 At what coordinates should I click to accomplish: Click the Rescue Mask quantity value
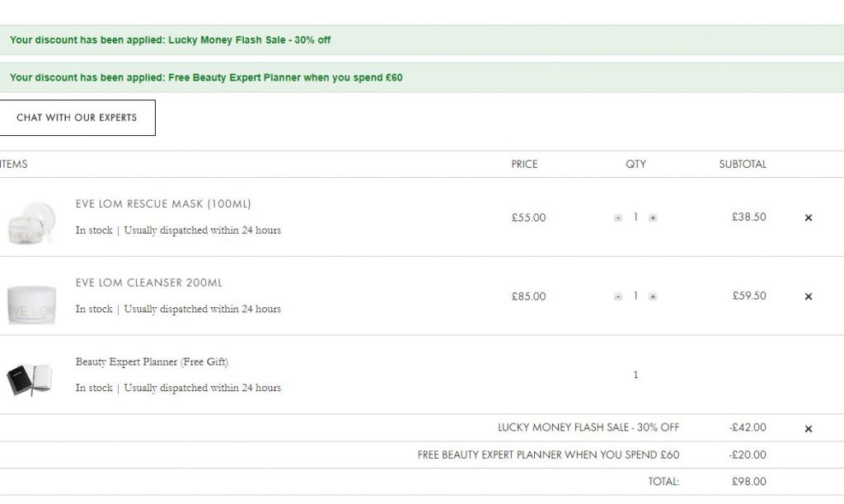pos(635,217)
